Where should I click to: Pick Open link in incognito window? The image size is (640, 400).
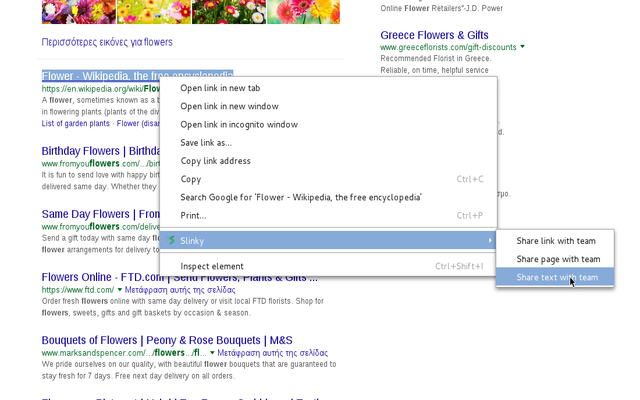[x=328, y=124]
